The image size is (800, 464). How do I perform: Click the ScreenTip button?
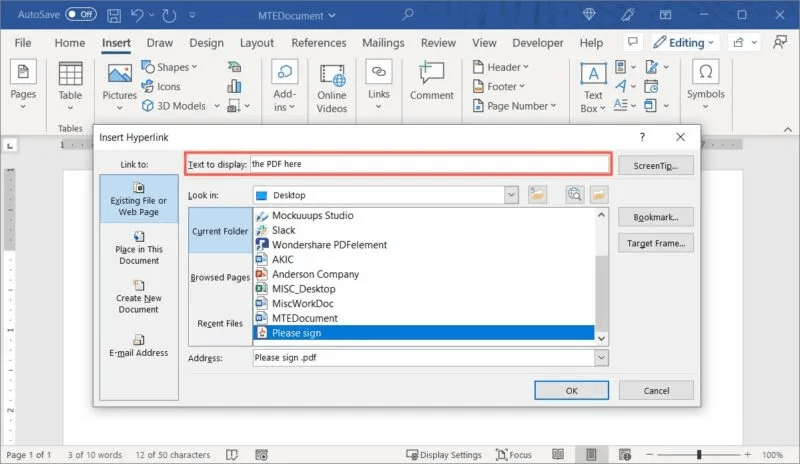pyautogui.click(x=656, y=165)
